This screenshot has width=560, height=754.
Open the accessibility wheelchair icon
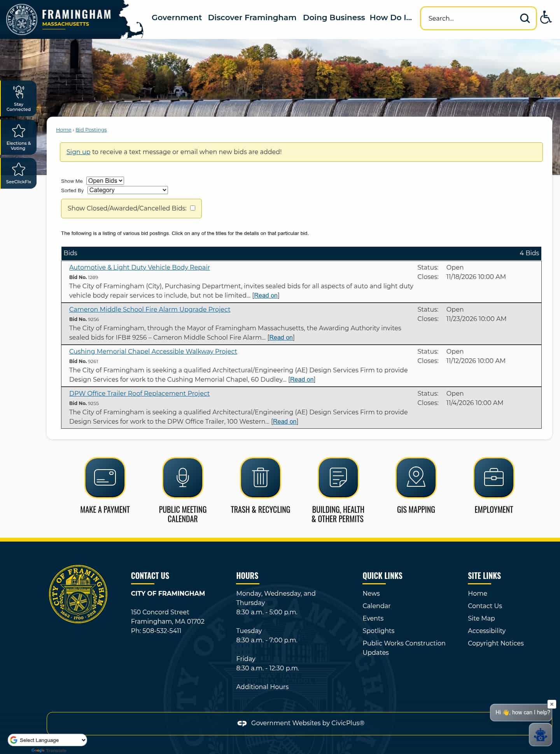pyautogui.click(x=546, y=18)
